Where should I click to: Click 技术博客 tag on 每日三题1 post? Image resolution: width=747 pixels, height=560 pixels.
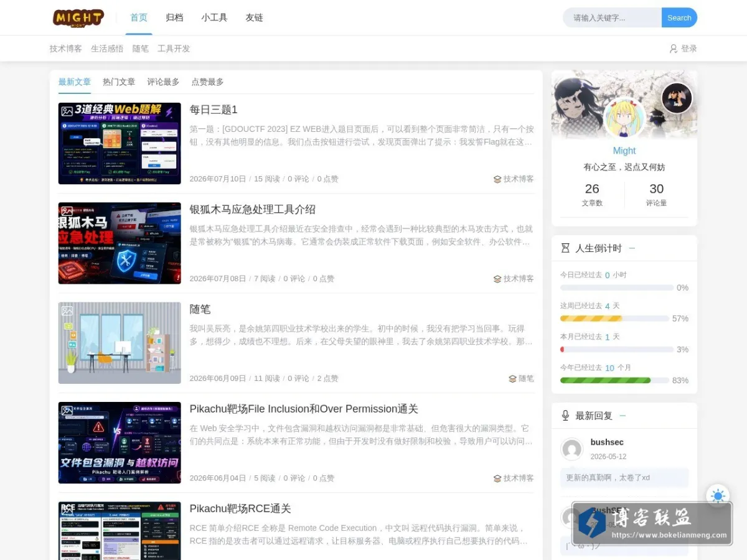pos(519,179)
